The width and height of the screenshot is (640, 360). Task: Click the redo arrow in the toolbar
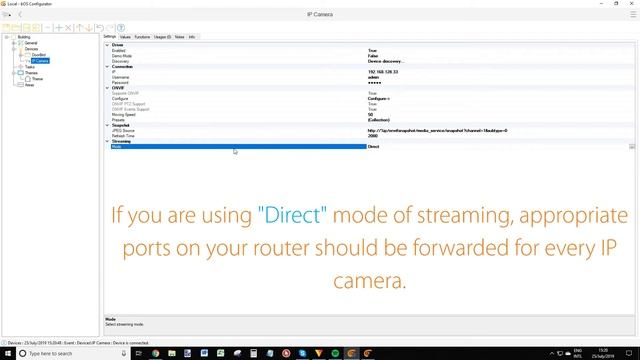click(x=110, y=28)
